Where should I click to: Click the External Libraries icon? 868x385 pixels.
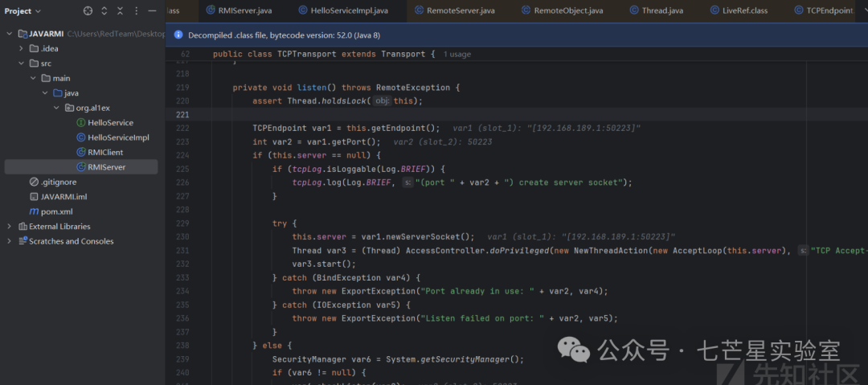click(x=23, y=226)
